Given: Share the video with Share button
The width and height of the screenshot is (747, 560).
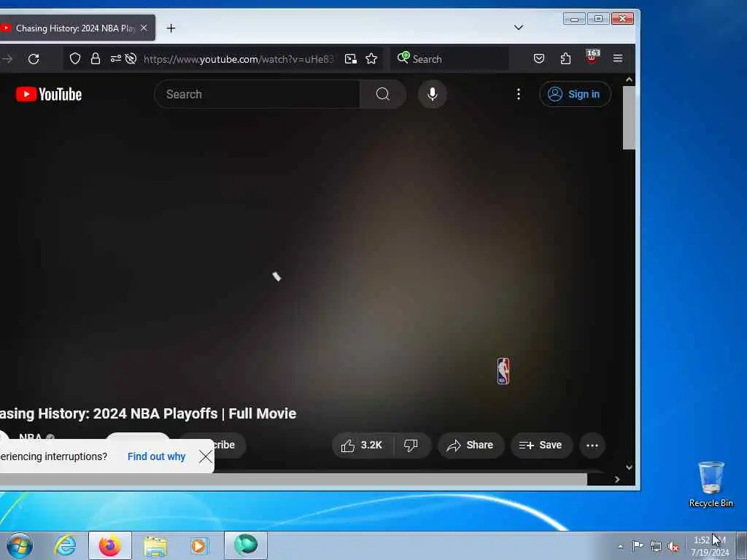Looking at the screenshot, I should tap(471, 446).
